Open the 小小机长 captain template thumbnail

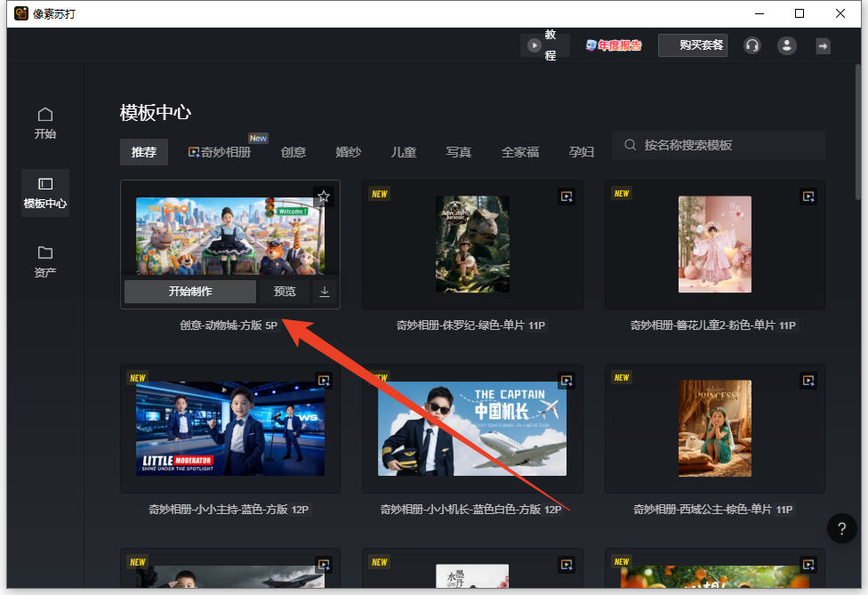click(x=472, y=429)
